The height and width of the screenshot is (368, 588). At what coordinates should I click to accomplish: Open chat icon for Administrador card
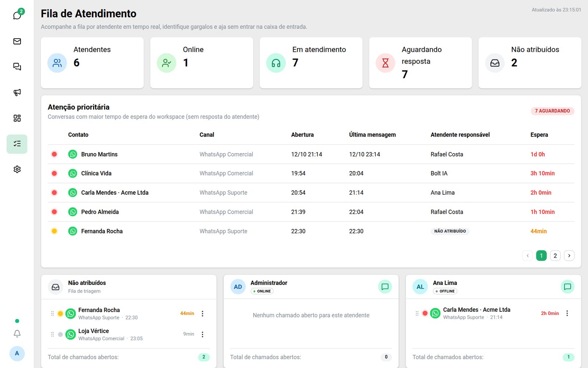pyautogui.click(x=385, y=287)
